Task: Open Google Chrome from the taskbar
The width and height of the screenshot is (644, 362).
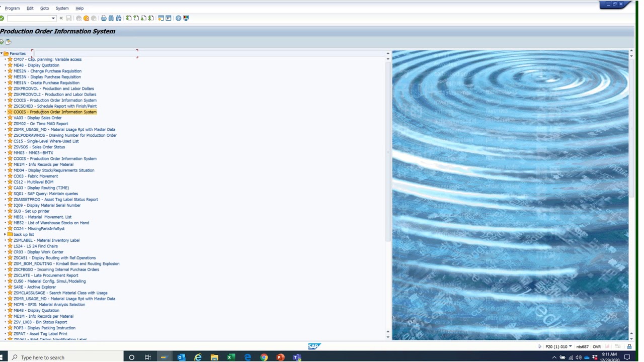Action: click(264, 357)
